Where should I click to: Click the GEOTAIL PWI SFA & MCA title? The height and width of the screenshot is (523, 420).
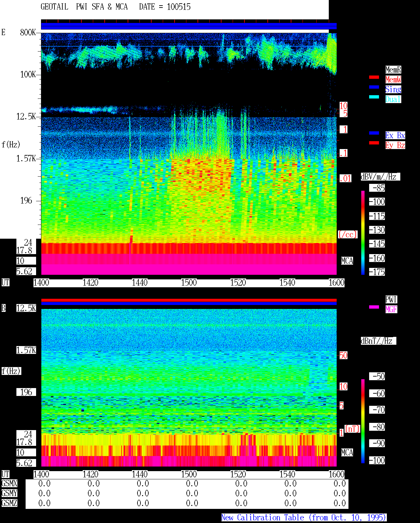pos(84,7)
